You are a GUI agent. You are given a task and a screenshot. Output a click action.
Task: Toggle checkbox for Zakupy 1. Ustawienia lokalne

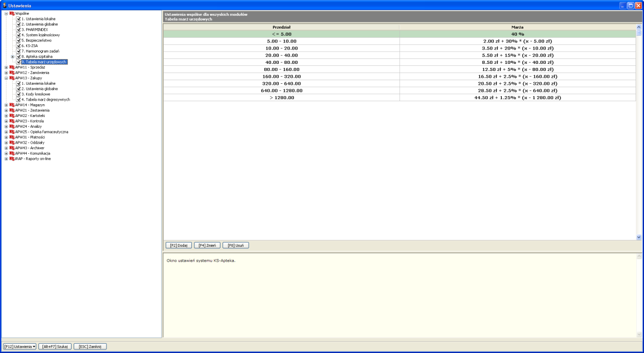click(x=18, y=83)
